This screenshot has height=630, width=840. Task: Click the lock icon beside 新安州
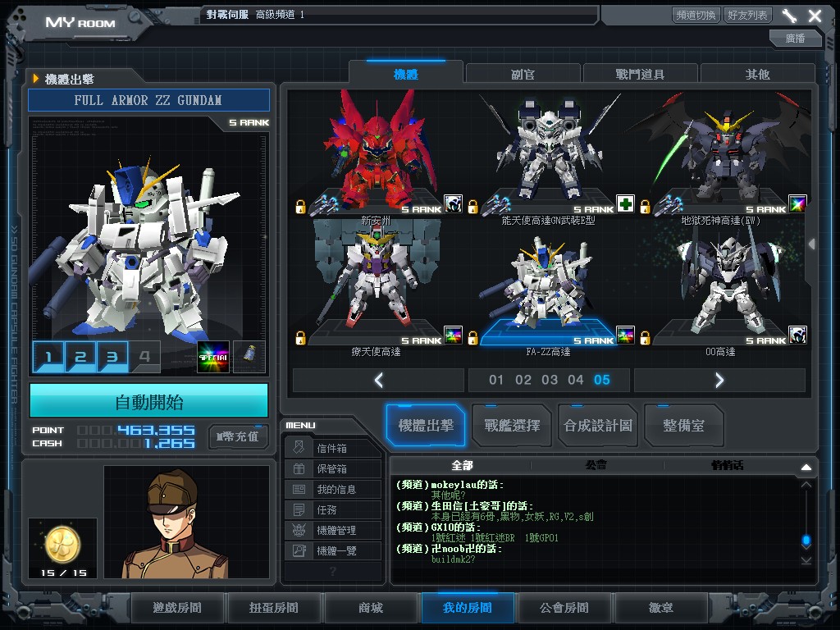(x=300, y=206)
